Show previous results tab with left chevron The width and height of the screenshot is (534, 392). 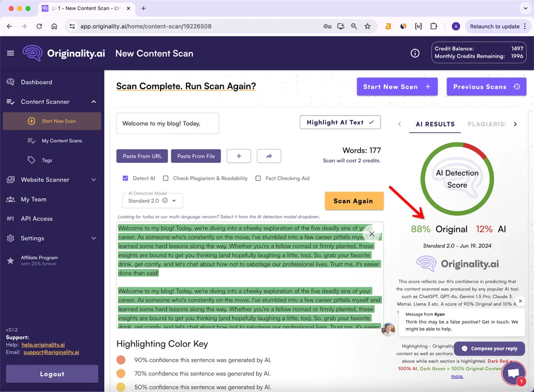[x=400, y=124]
